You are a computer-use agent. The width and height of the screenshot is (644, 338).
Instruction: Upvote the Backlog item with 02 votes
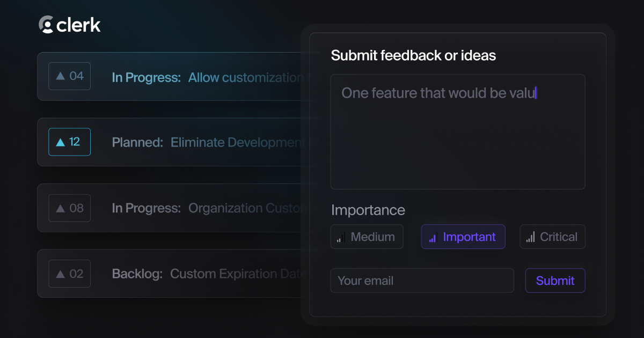[69, 273]
